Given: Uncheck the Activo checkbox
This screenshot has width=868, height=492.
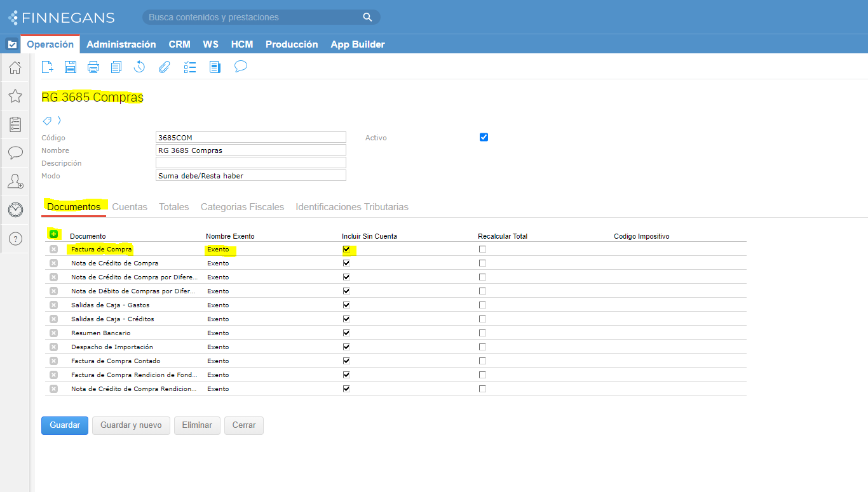Looking at the screenshot, I should tap(484, 137).
